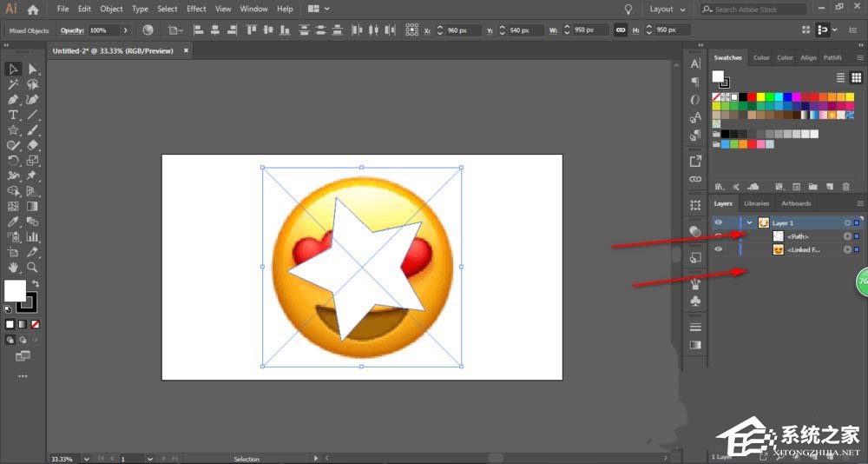Select the Direct Selection tool

32,70
